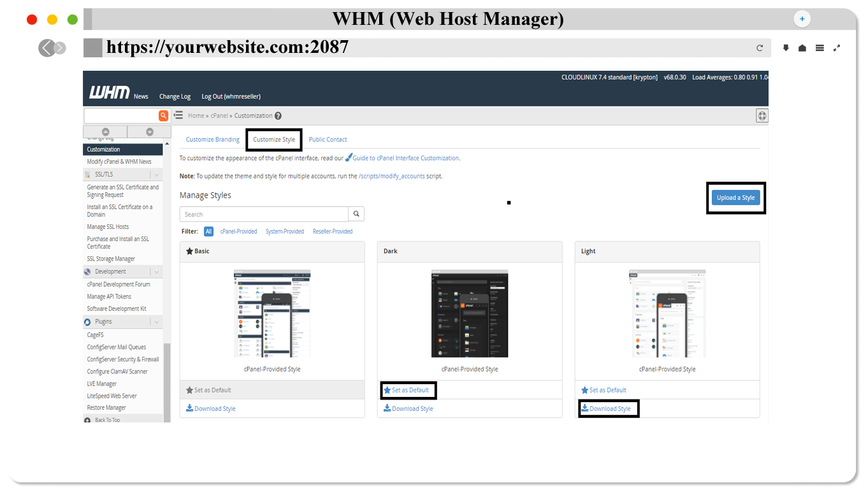Set the Dark style as default
This screenshot has width=868, height=490.
(406, 390)
